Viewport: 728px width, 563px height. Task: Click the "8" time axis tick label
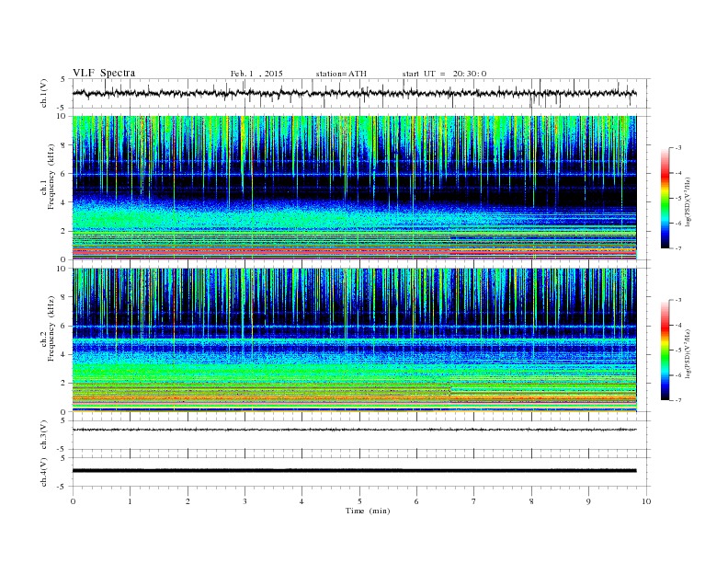(x=531, y=501)
